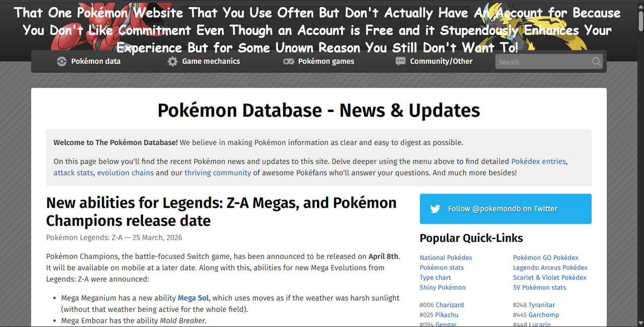Open the SV Pokémon stats link

tap(539, 288)
